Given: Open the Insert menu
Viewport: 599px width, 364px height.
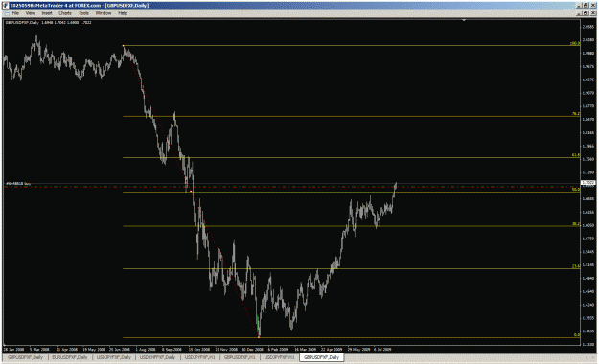Looking at the screenshot, I should [x=47, y=13].
